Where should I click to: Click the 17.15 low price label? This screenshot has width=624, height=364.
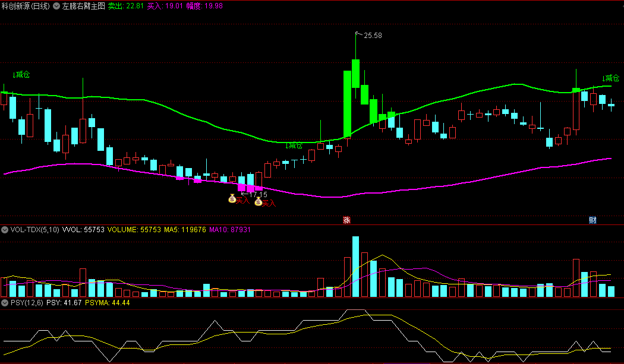[259, 195]
